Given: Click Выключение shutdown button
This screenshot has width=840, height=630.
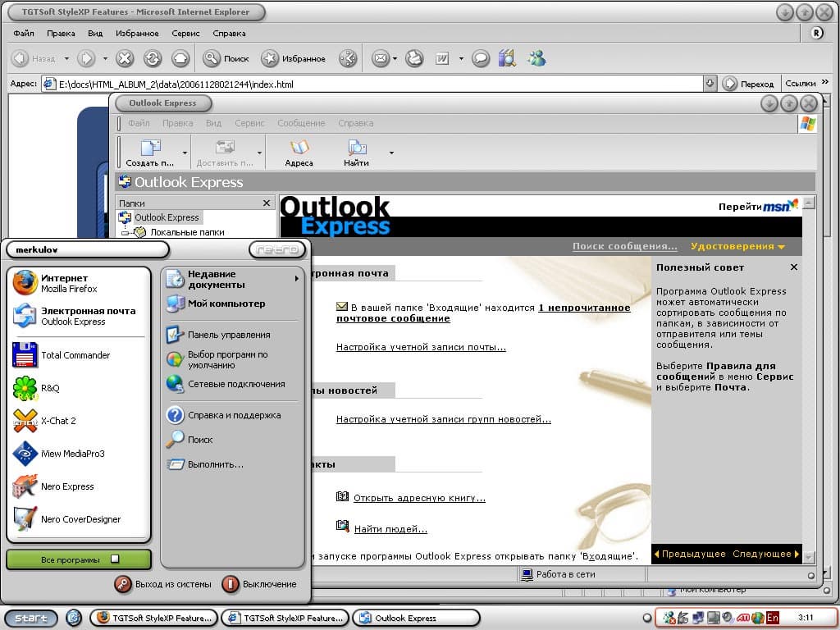Looking at the screenshot, I should point(259,584).
